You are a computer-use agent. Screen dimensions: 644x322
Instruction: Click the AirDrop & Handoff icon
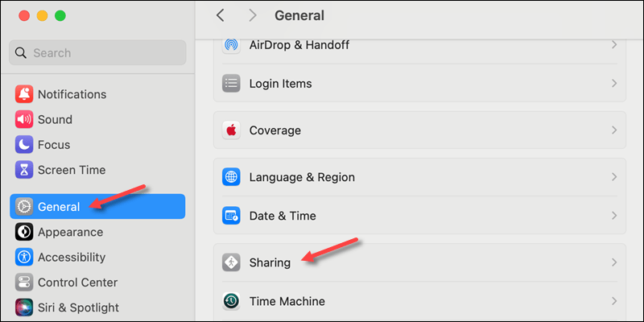click(x=231, y=45)
